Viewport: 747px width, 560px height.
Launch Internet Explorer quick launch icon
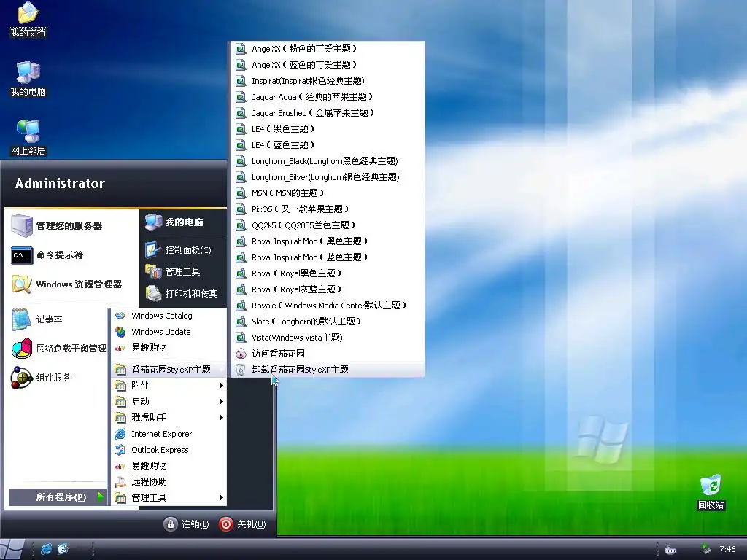point(46,549)
